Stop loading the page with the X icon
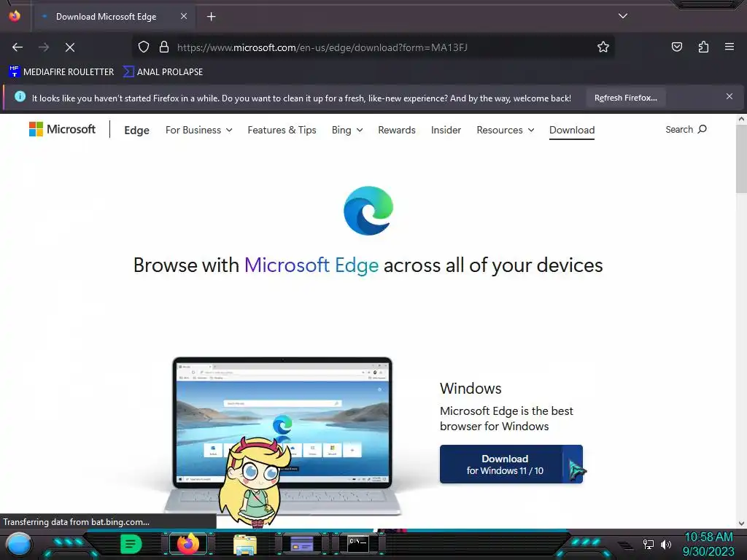 pos(69,47)
